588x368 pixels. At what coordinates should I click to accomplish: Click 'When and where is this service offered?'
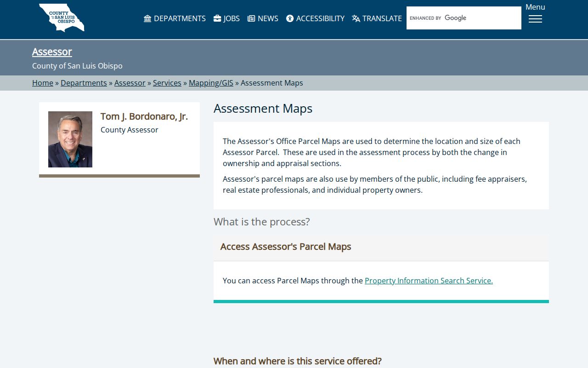298,361
